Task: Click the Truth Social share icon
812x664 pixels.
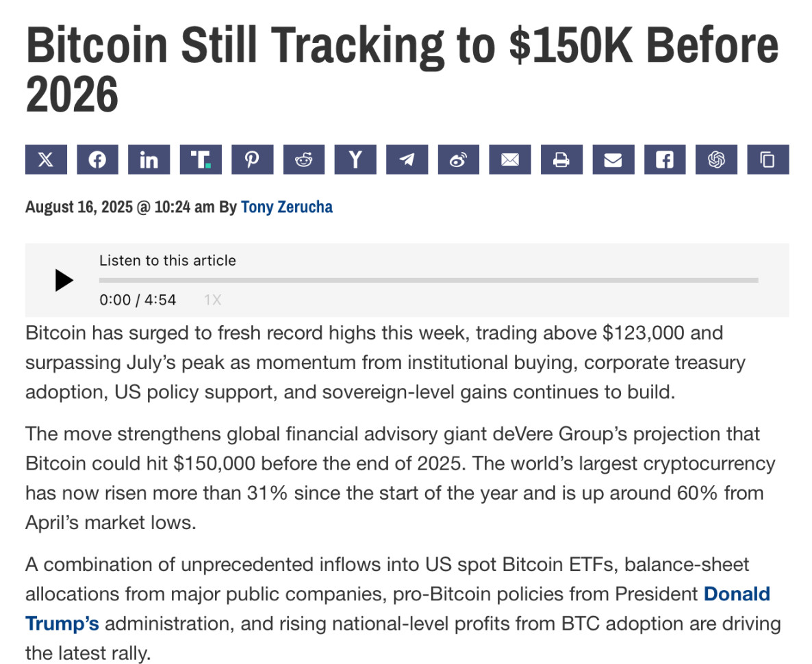Action: tap(201, 159)
